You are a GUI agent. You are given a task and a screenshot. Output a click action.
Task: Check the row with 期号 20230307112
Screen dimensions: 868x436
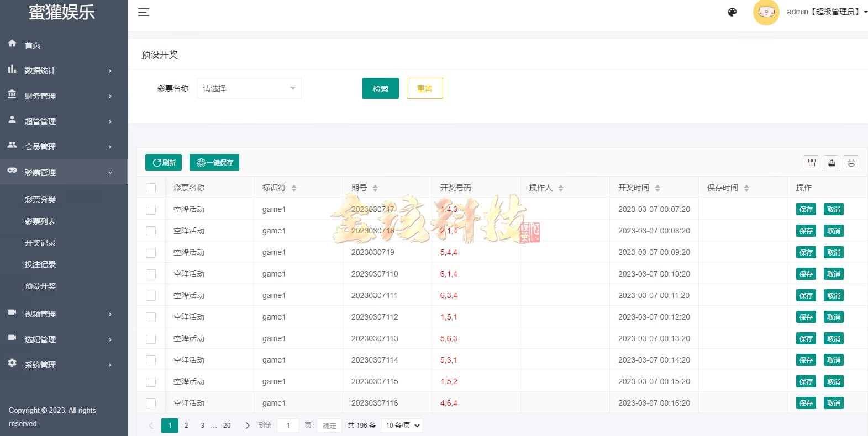pyautogui.click(x=151, y=317)
